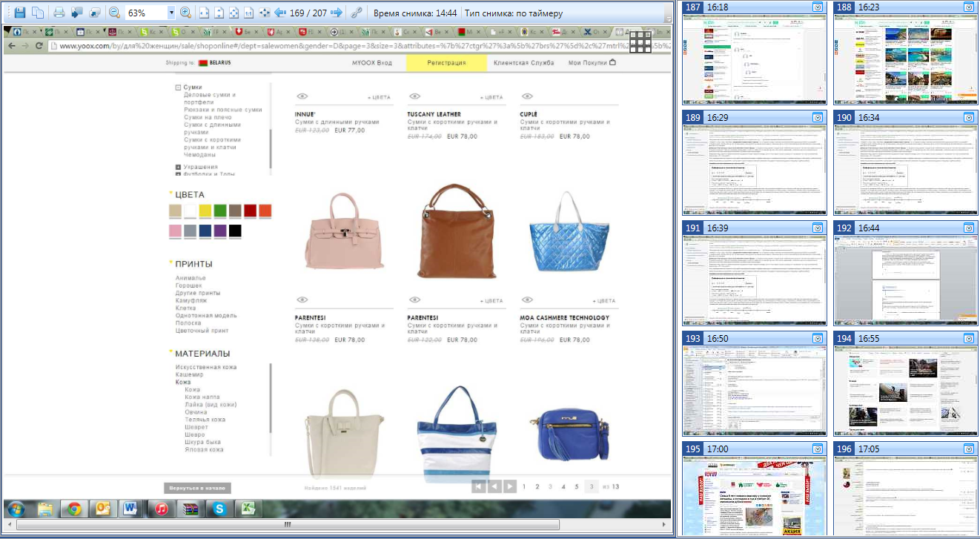The width and height of the screenshot is (980, 539).
Task: Click the previous page arrow in pagination
Action: [x=494, y=486]
